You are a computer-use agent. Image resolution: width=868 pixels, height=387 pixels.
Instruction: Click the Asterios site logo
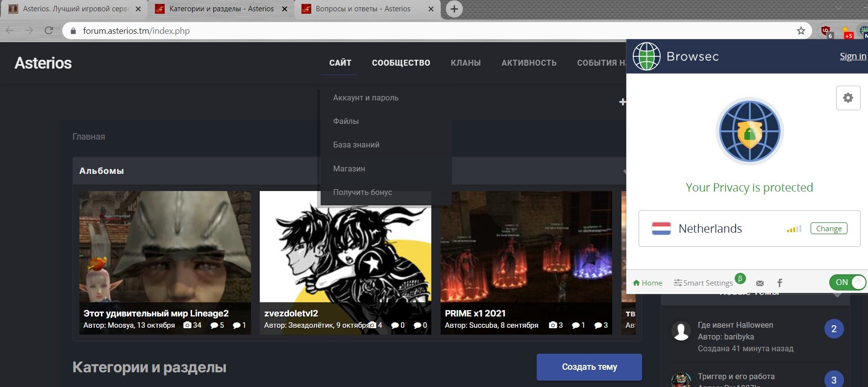(43, 63)
